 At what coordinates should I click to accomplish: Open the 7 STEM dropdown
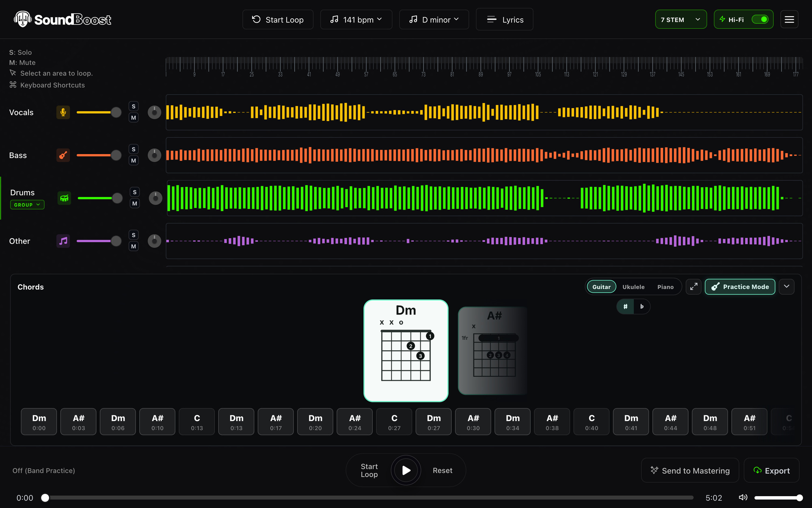[681, 20]
